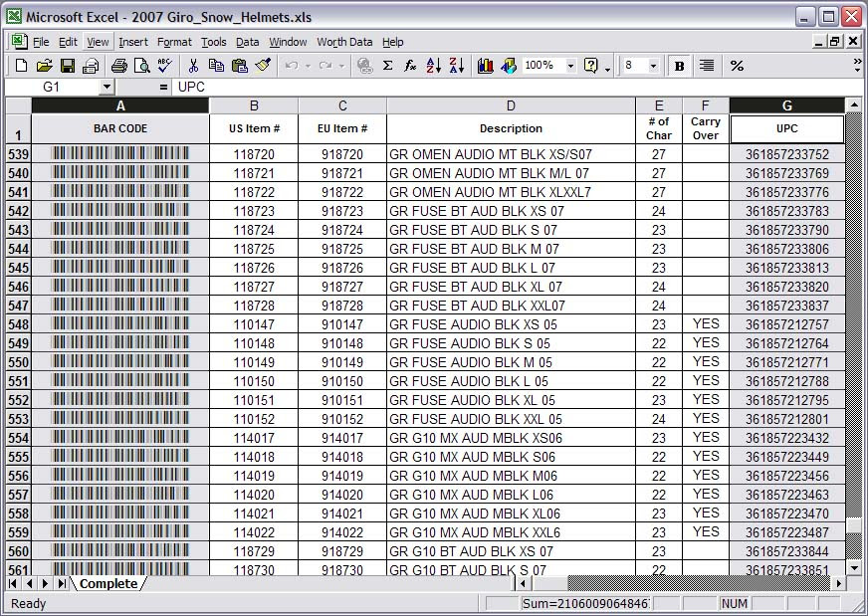Sort ascending A to Z
Screen dimensions: 868x616
(x=433, y=66)
